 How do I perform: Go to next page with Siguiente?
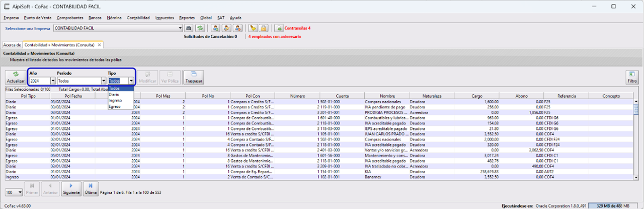coord(71,189)
